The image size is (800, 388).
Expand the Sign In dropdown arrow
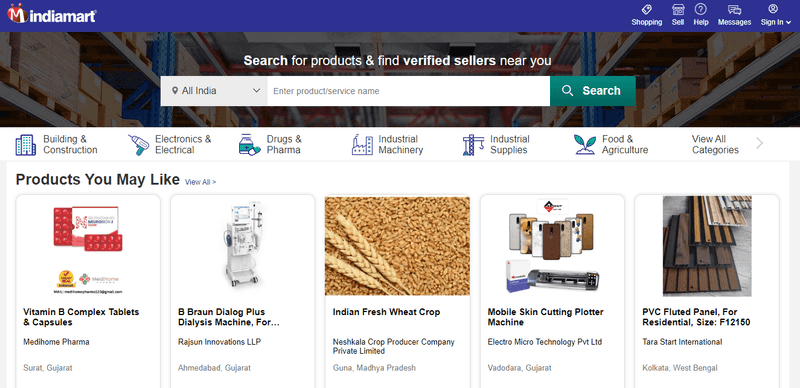click(789, 22)
